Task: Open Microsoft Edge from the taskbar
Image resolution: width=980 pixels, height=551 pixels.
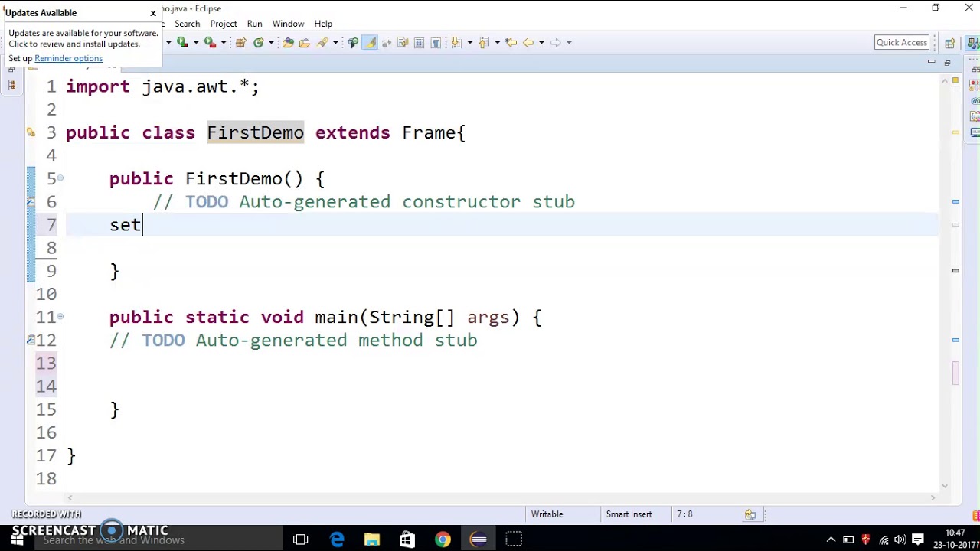Action: (x=337, y=540)
